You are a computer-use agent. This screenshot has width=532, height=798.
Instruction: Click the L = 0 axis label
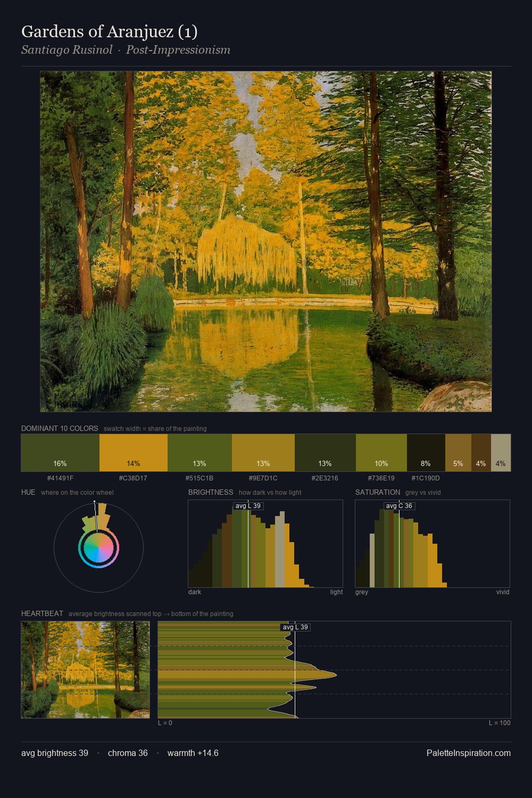[x=165, y=723]
